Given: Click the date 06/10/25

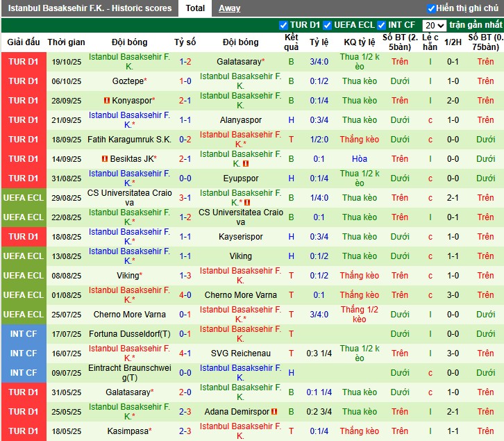Looking at the screenshot, I should pyautogui.click(x=66, y=81).
